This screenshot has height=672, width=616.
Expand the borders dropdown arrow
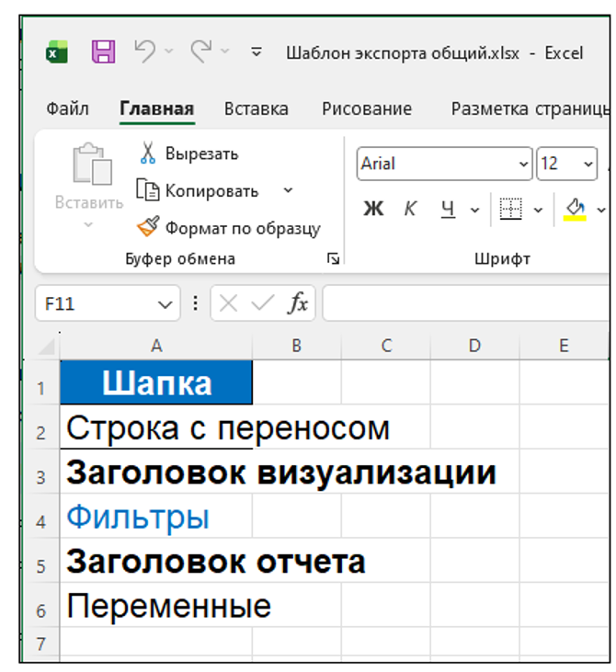click(538, 210)
